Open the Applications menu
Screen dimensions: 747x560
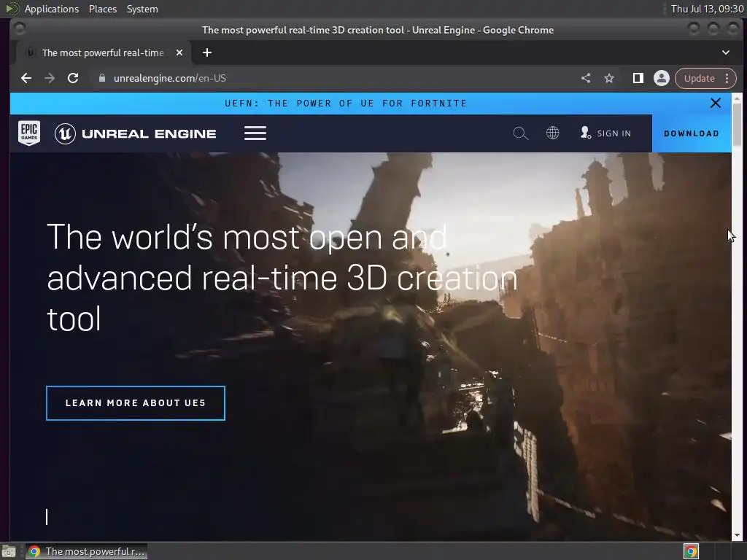[x=52, y=9]
